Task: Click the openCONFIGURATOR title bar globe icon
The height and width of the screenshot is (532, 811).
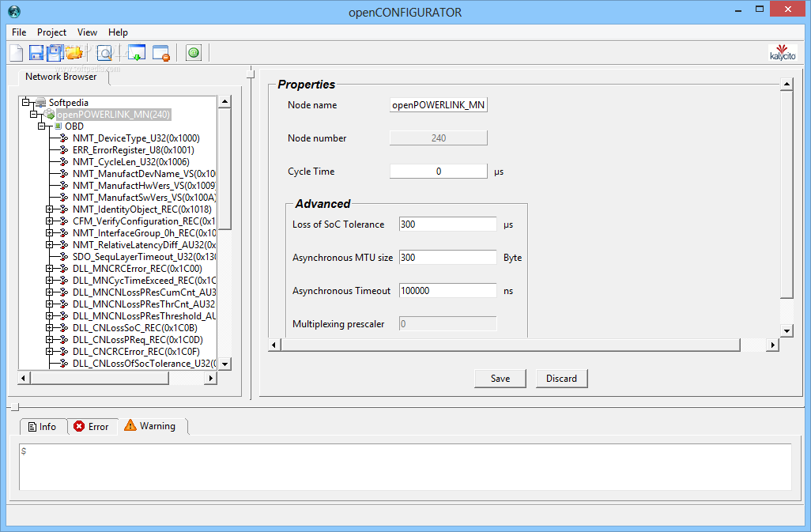Action: [14, 11]
